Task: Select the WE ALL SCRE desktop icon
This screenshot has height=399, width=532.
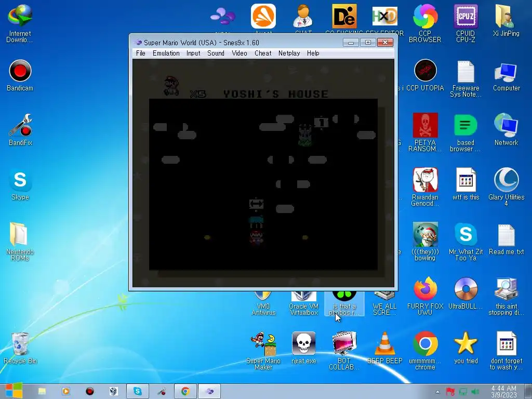Action: coord(385,304)
